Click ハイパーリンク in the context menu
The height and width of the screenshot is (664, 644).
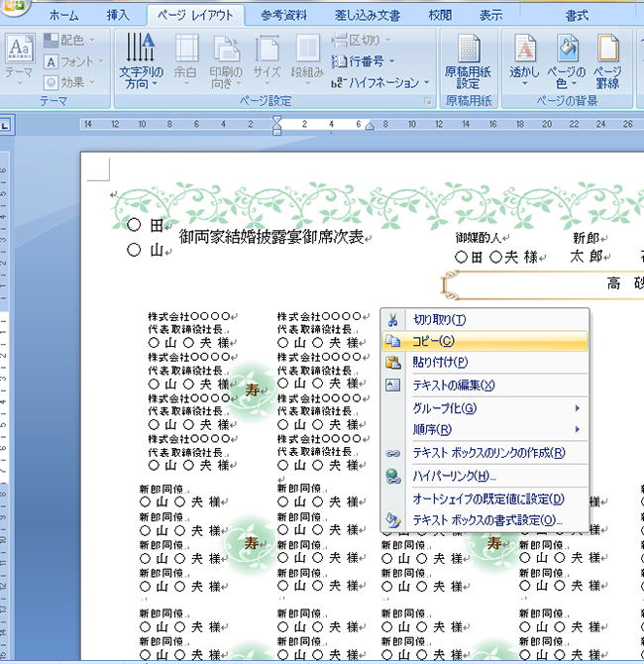coord(454,476)
